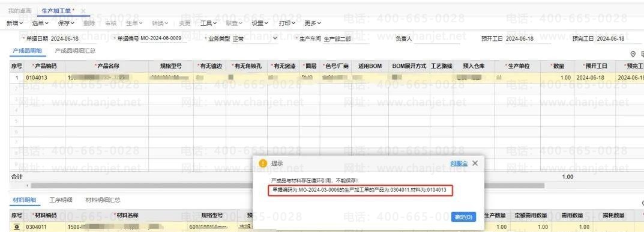Click the empty 负责人 field
This screenshot has height=232, width=644.
tap(436, 38)
